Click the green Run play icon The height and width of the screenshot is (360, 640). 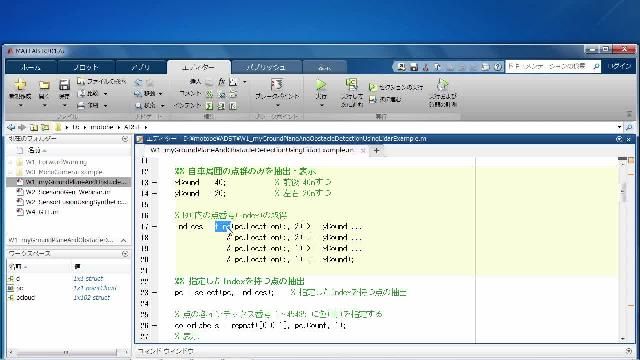coord(321,84)
